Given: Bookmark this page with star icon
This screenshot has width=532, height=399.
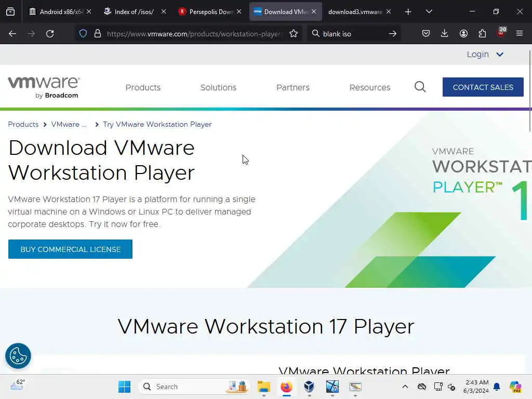Looking at the screenshot, I should pyautogui.click(x=294, y=34).
